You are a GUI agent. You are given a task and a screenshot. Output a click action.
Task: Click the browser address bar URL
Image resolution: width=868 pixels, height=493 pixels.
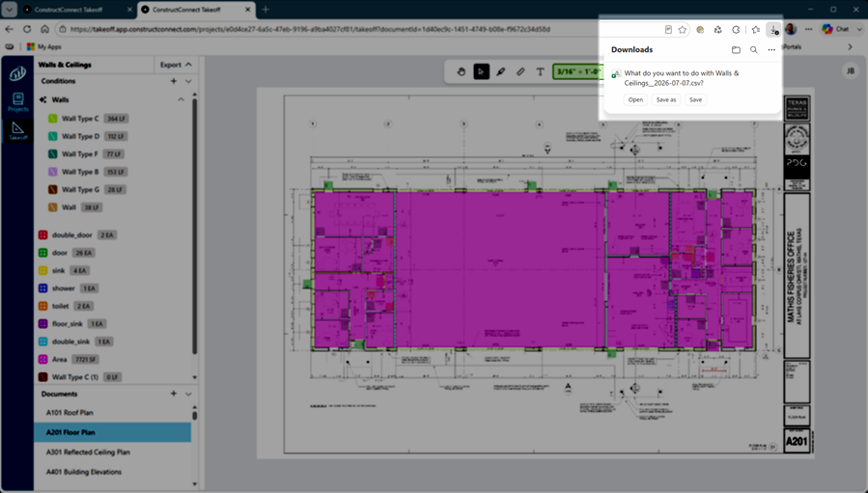[x=310, y=29]
